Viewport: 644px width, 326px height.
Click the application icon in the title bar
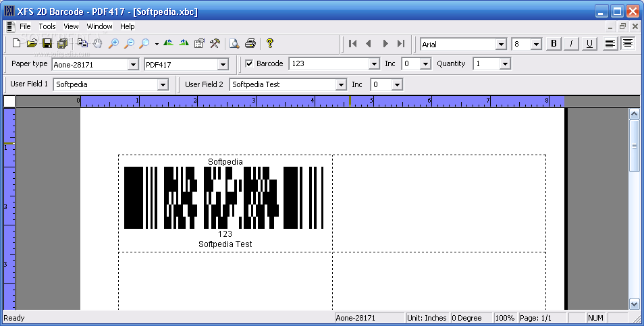pos(9,11)
